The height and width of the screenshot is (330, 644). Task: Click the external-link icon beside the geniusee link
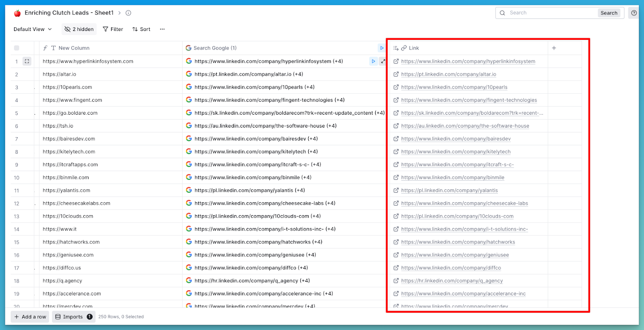click(396, 255)
